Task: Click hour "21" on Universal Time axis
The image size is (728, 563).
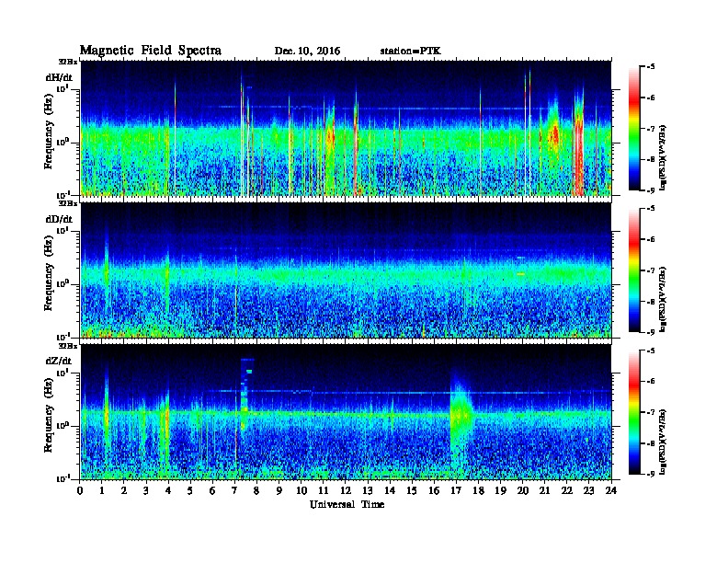Action: pos(544,490)
